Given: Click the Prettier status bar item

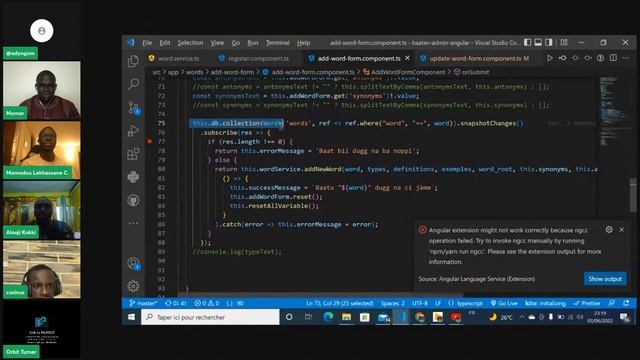Looking at the screenshot, I should pyautogui.click(x=587, y=303).
